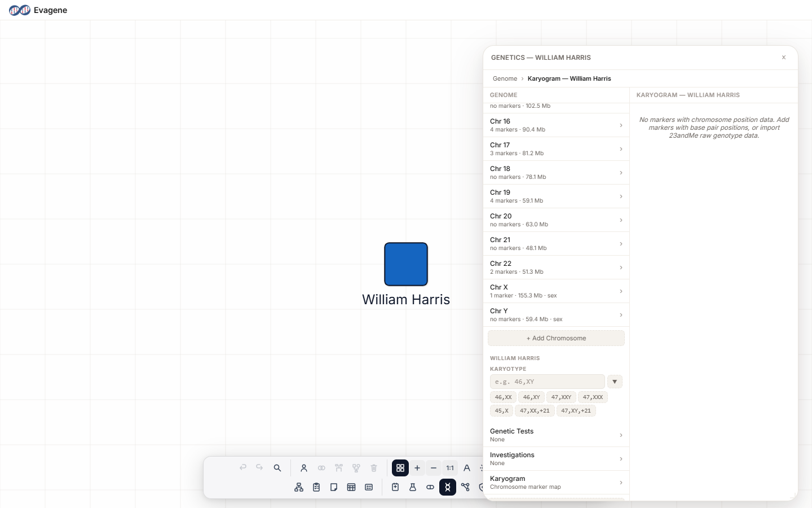Click the Karyogram — William Harris breadcrumb

569,78
